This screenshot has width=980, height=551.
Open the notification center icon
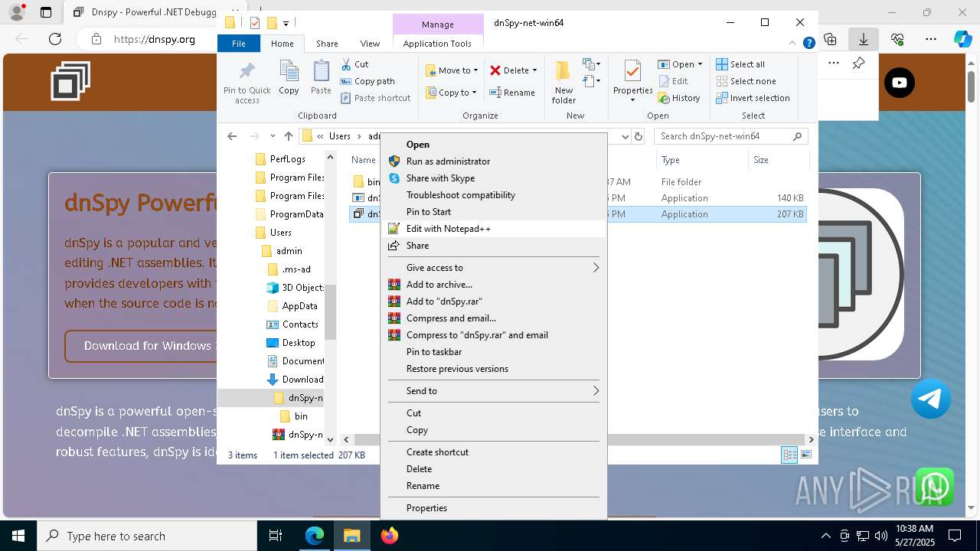[955, 536]
